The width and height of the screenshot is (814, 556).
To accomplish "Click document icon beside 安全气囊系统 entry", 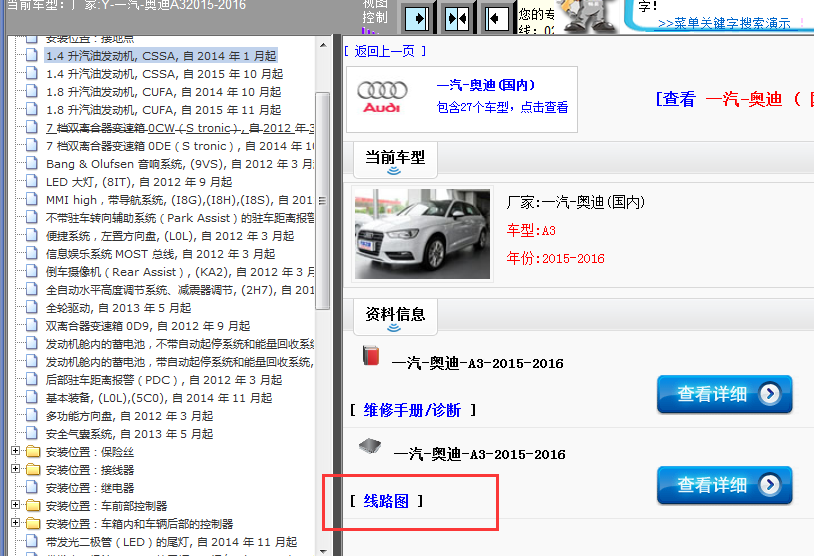I will click(x=32, y=433).
